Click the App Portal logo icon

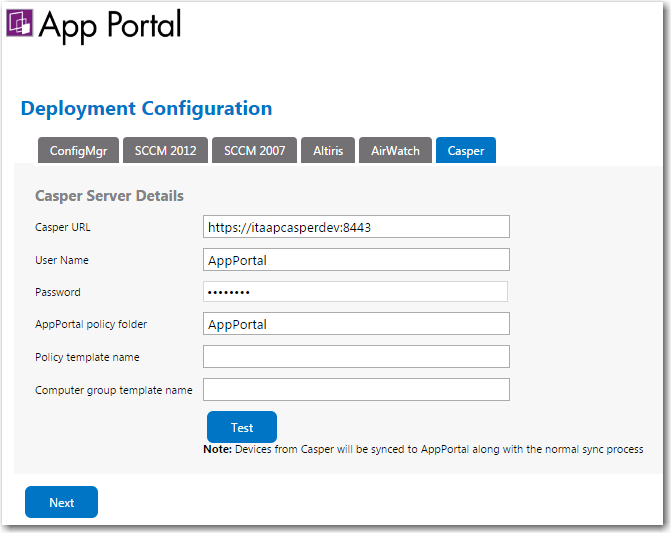pos(20,23)
